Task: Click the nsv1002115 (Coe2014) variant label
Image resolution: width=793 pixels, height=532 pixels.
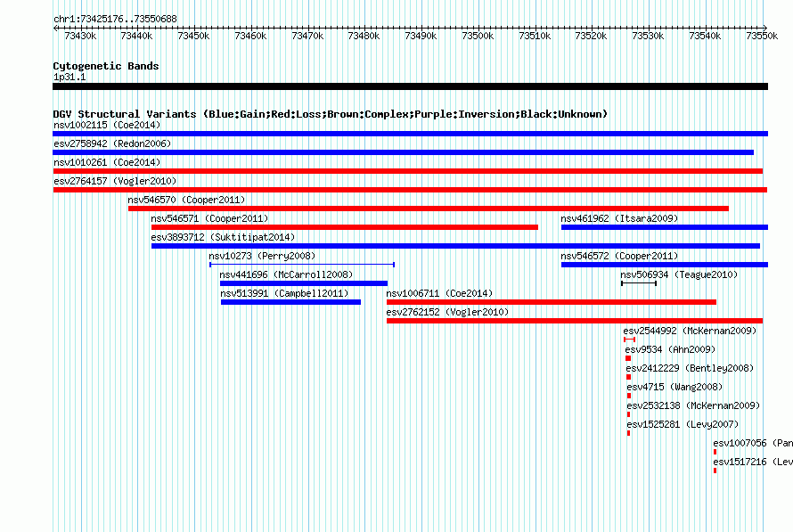Action: 107,125
